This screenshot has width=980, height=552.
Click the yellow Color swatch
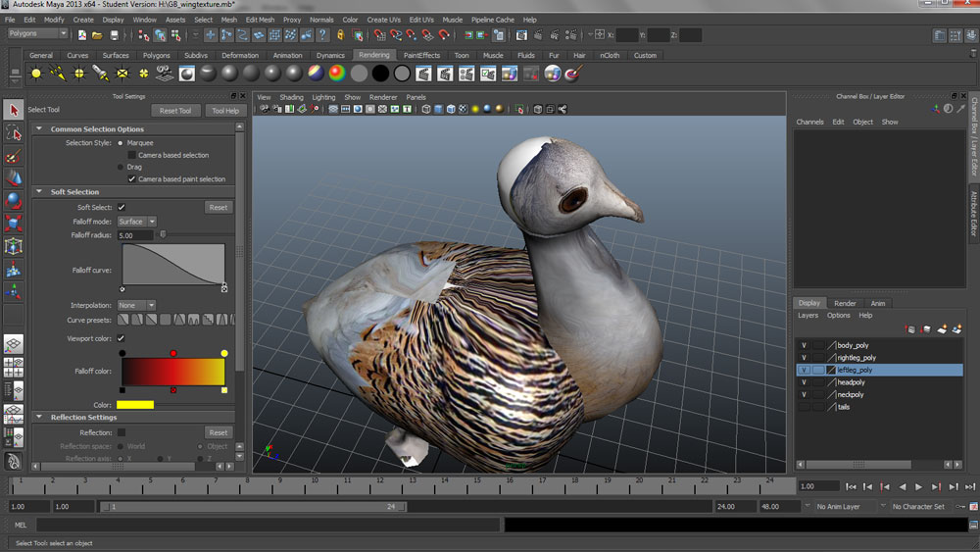(x=135, y=405)
